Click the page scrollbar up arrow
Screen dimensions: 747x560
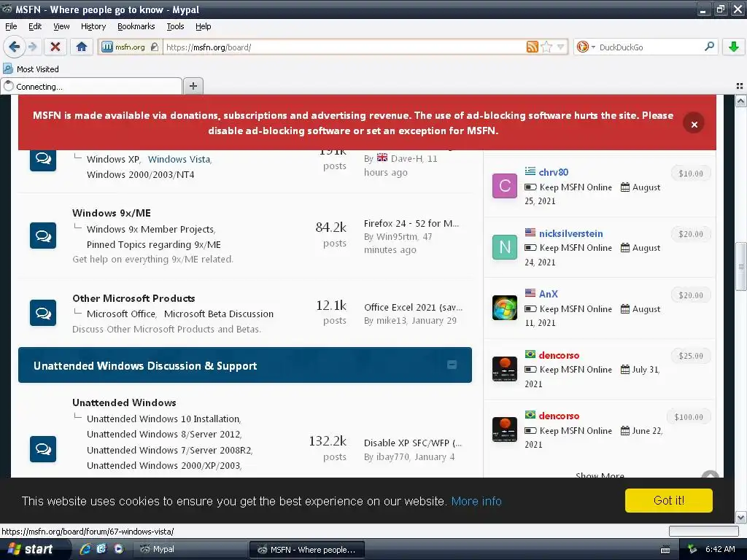pos(741,101)
